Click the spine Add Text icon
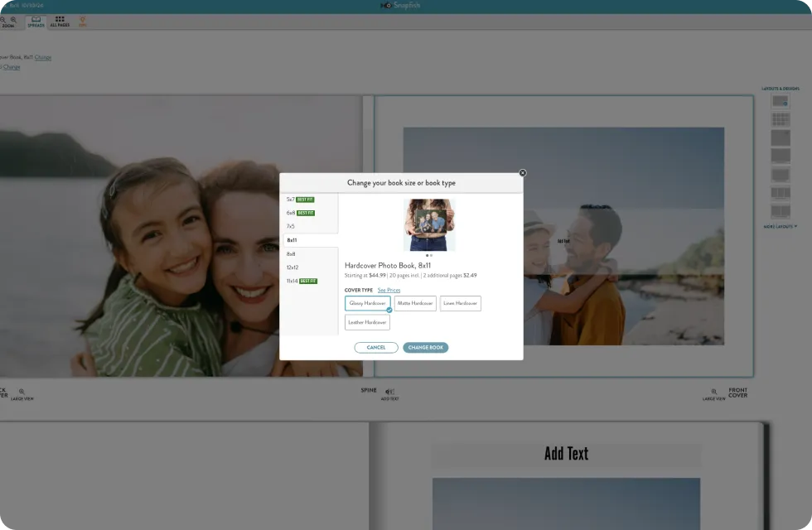Image resolution: width=812 pixels, height=530 pixels. 389,393
